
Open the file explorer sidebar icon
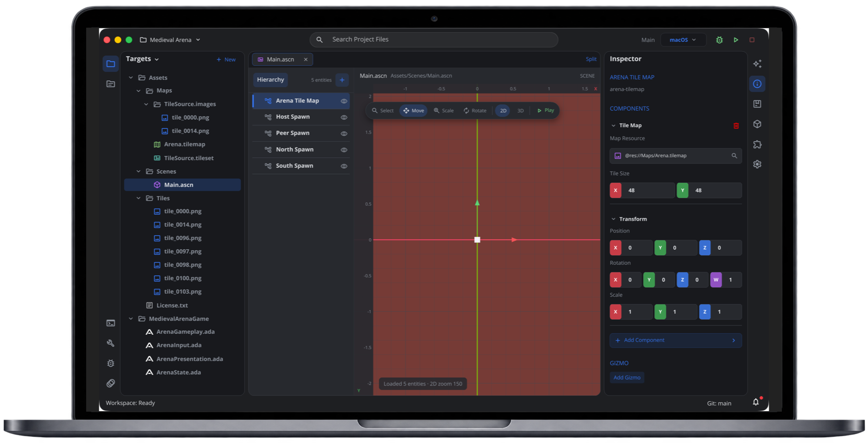111,64
